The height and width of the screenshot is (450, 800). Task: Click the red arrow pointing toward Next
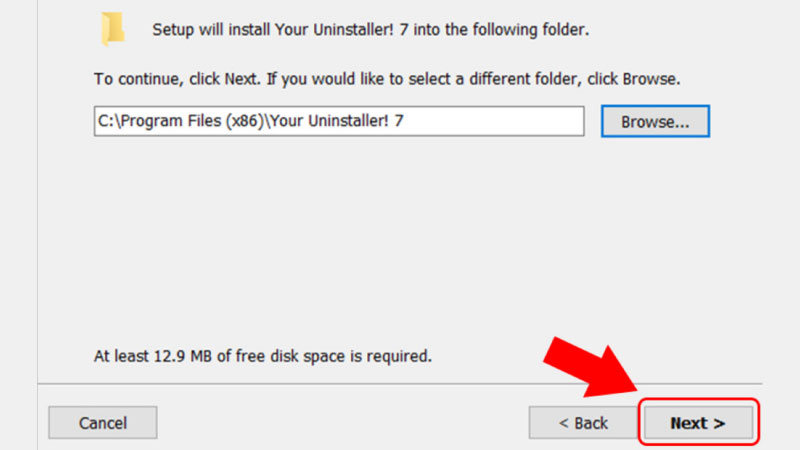592,367
